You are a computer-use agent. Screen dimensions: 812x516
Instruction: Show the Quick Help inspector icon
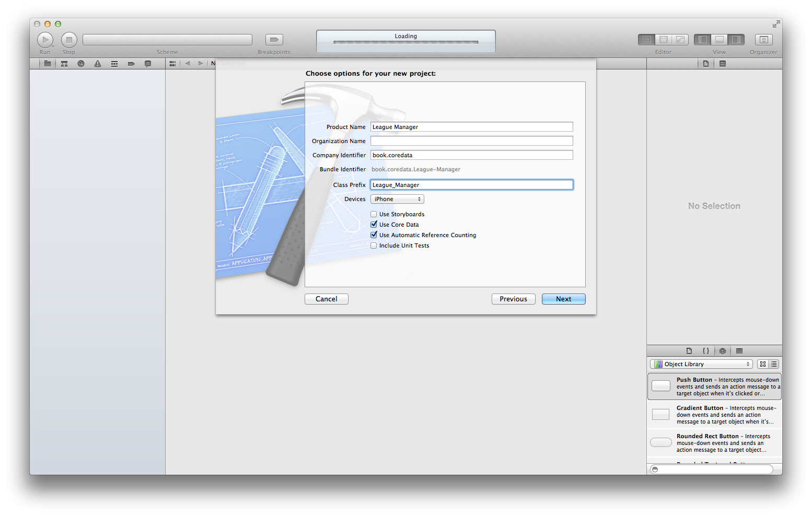(x=723, y=64)
